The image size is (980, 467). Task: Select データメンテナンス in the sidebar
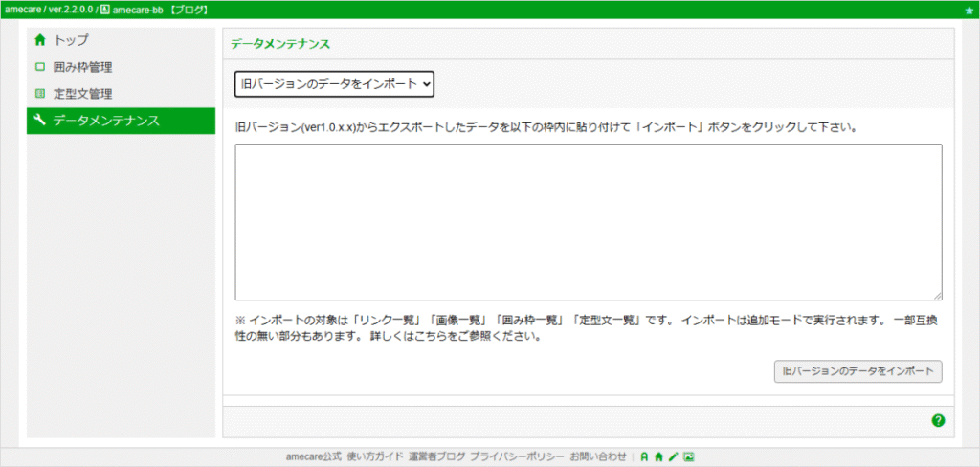coord(121,121)
